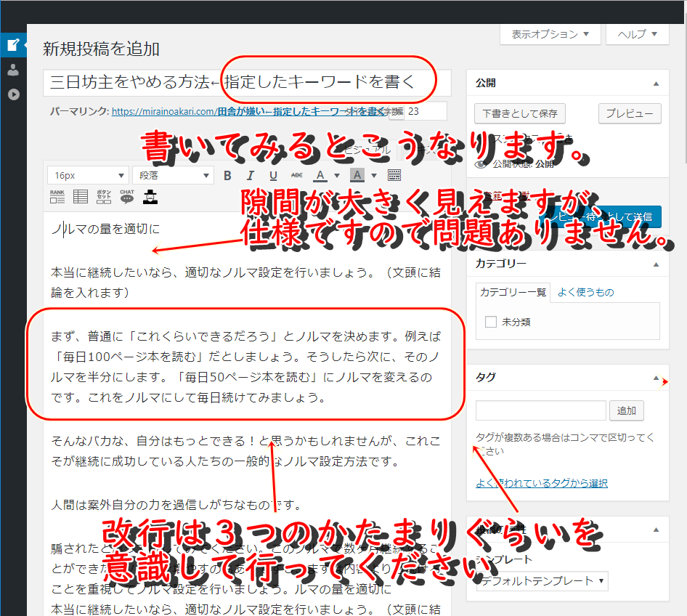Screen dimensions: 687x616
Task: Toggle italic formatting
Action: coord(250,176)
